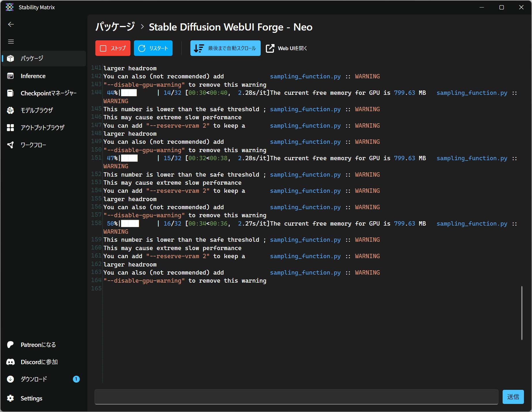The image size is (532, 412).
Task: Click the パッケージ breadcrumb title
Action: point(115,27)
